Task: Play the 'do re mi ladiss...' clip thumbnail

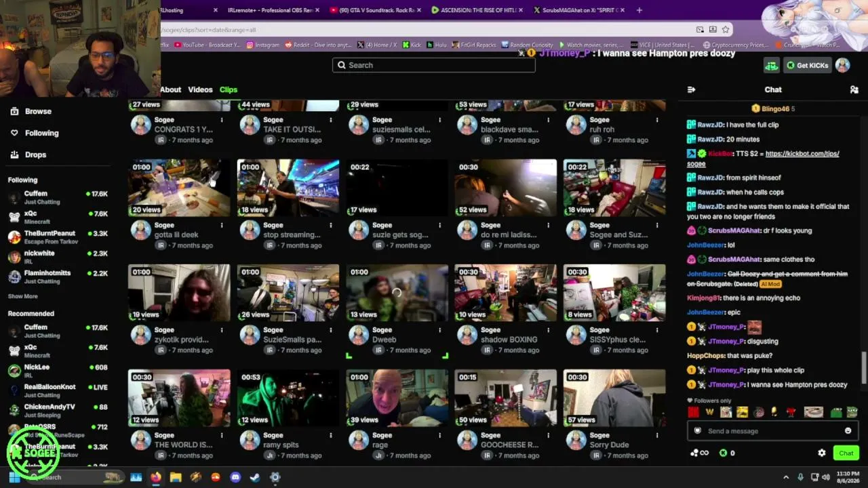Action: pyautogui.click(x=505, y=188)
